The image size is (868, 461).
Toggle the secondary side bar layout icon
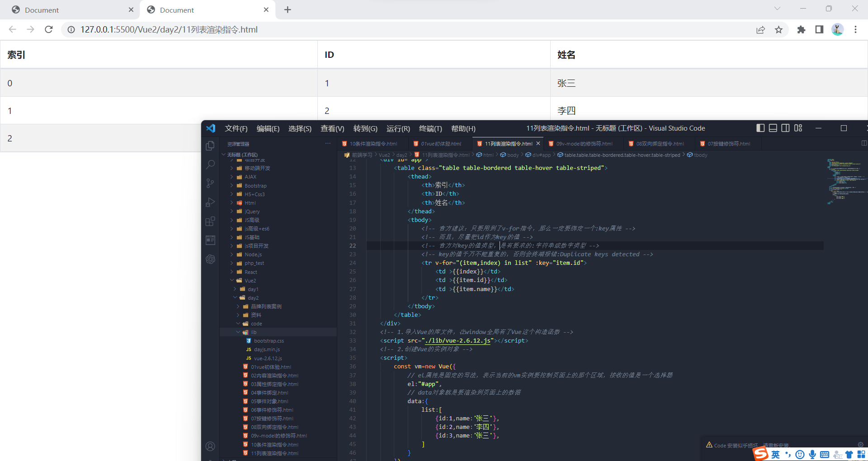(786, 128)
